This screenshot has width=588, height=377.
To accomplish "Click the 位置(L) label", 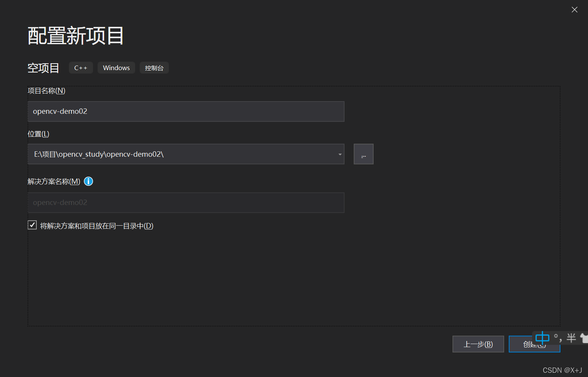I will pyautogui.click(x=38, y=134).
